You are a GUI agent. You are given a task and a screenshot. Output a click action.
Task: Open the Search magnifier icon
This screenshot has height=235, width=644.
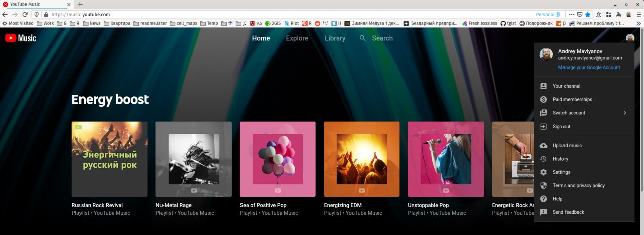(363, 38)
